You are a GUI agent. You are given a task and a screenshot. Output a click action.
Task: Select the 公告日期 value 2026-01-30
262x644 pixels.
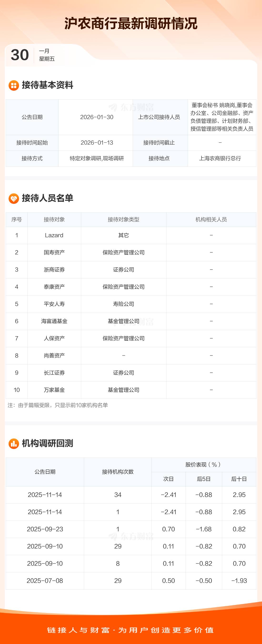pyautogui.click(x=96, y=117)
